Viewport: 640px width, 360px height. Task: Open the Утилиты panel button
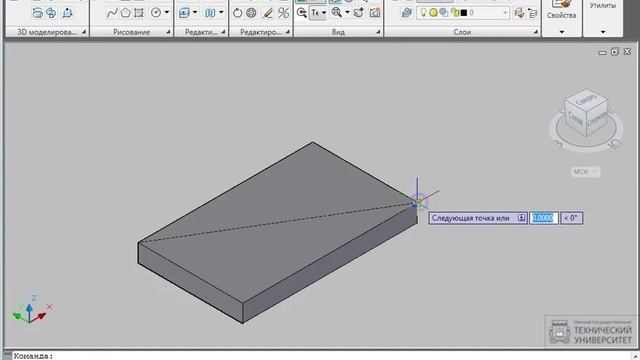click(603, 6)
